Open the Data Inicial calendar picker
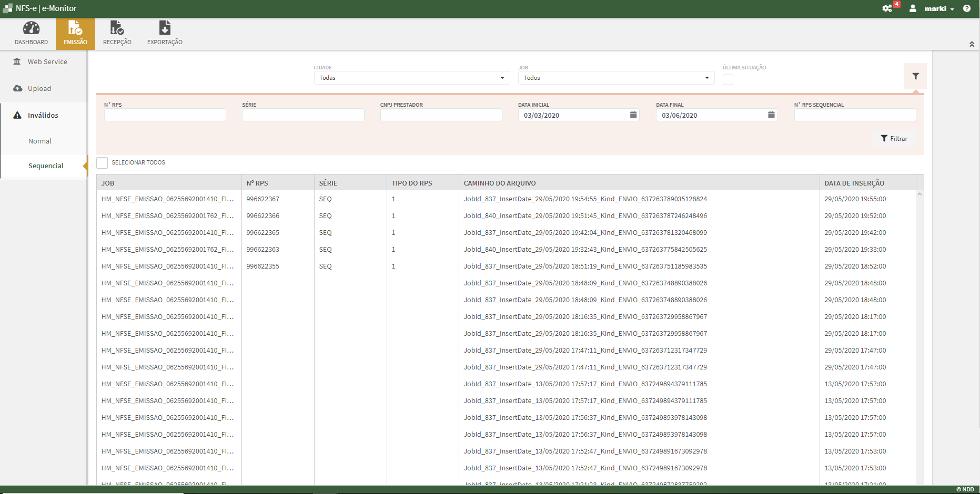 tap(633, 115)
